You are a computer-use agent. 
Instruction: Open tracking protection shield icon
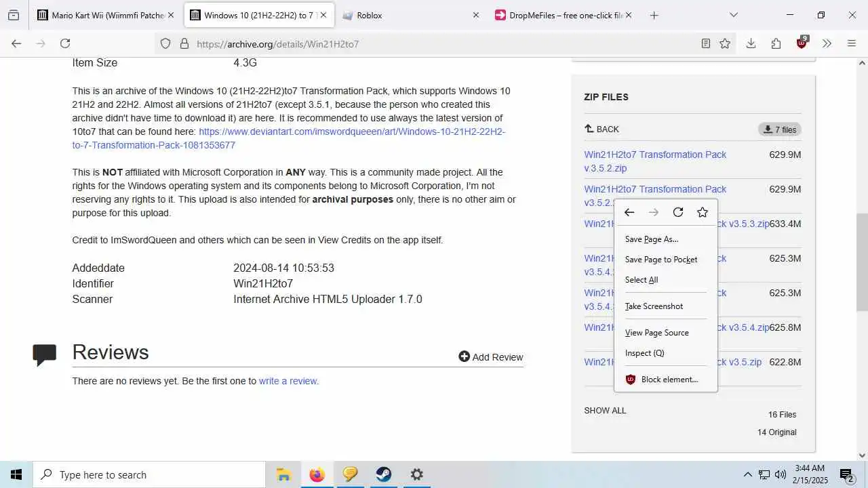pyautogui.click(x=165, y=43)
